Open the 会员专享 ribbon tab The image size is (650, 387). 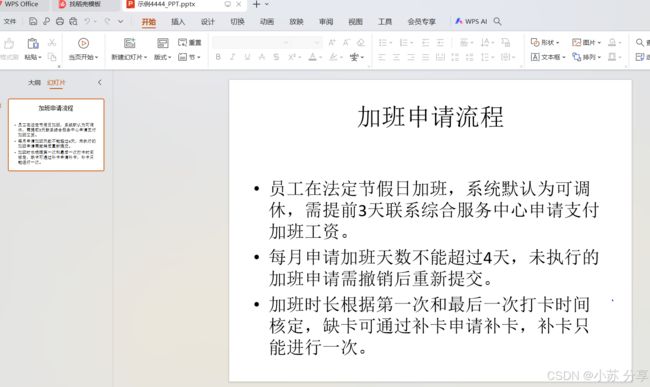click(421, 22)
